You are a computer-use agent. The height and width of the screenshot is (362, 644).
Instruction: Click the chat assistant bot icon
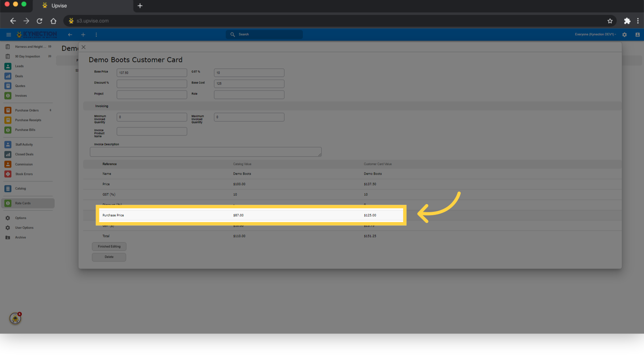(x=15, y=318)
